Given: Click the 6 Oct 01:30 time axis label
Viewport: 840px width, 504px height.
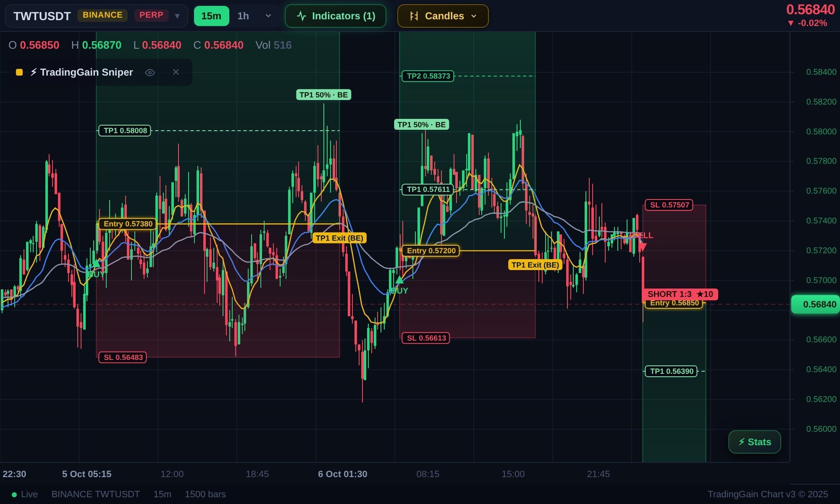Looking at the screenshot, I should [x=342, y=474].
